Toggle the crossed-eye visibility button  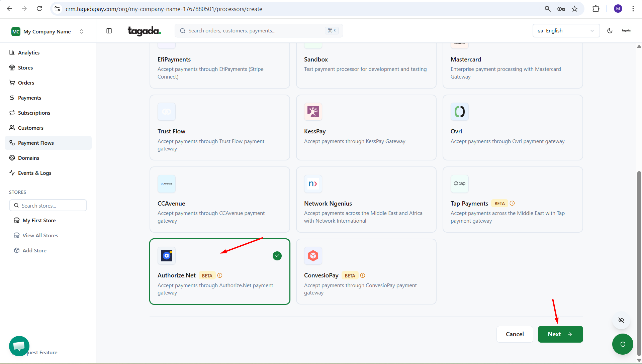coord(621,320)
